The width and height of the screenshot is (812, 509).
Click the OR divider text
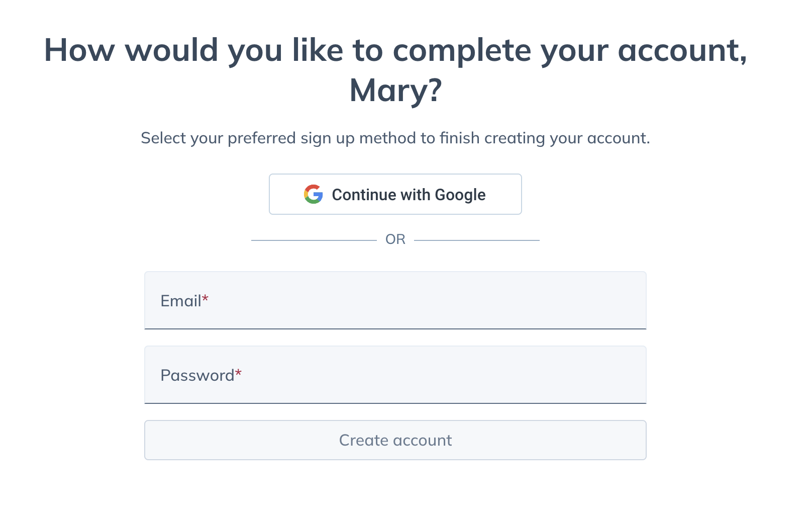click(x=395, y=239)
